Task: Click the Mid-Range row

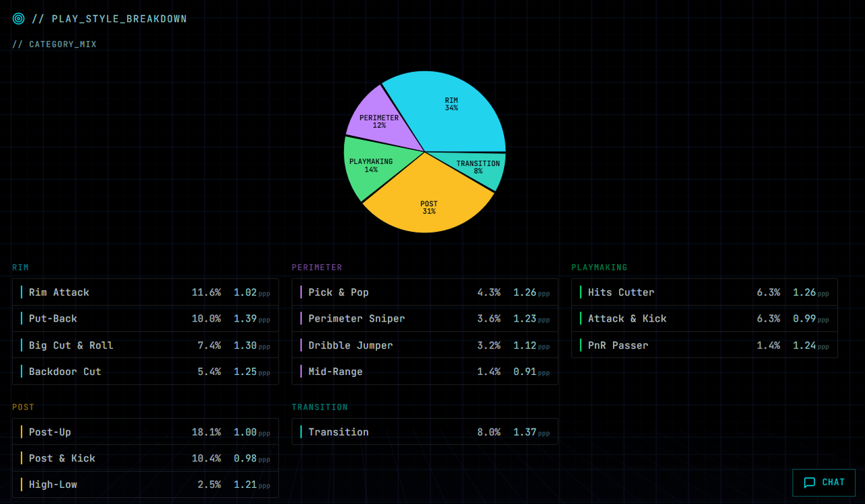Action: coord(425,372)
